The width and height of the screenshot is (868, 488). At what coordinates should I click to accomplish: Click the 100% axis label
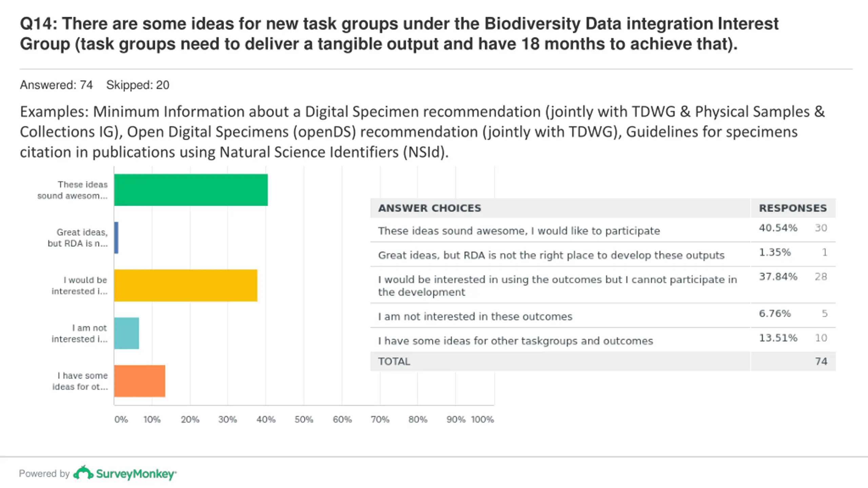[x=482, y=420]
